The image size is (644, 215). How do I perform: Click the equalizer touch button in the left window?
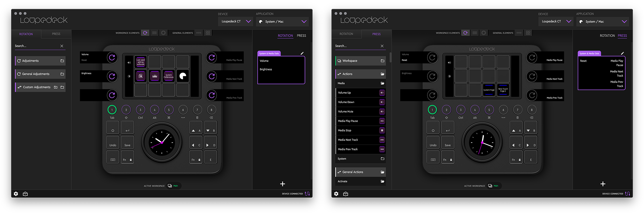(155, 76)
